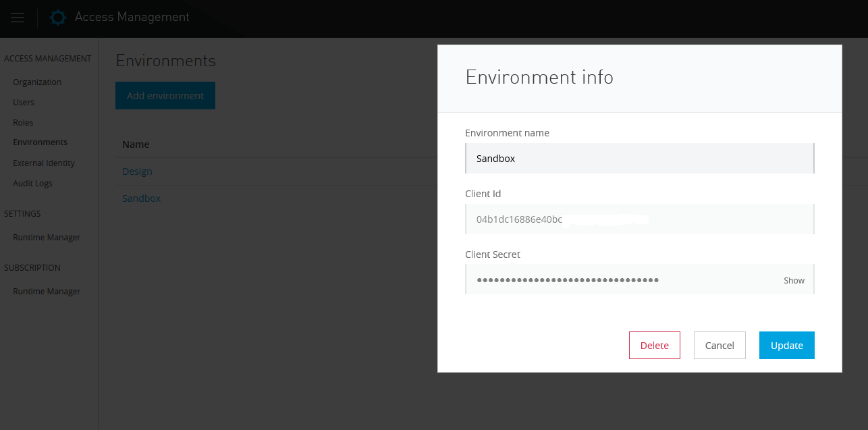The height and width of the screenshot is (430, 868).
Task: Click the SETTINGS sidebar heading
Action: 22,214
